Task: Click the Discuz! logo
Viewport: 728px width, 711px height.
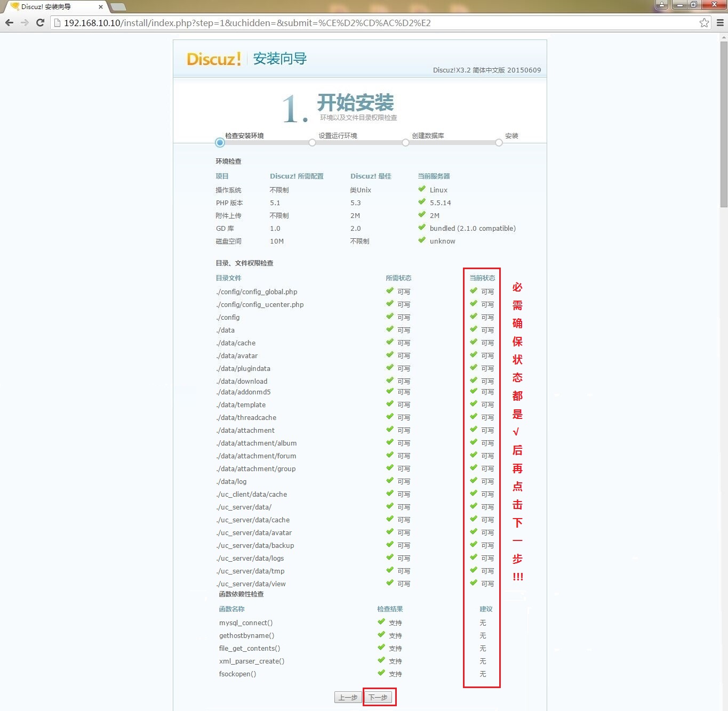Action: point(214,59)
